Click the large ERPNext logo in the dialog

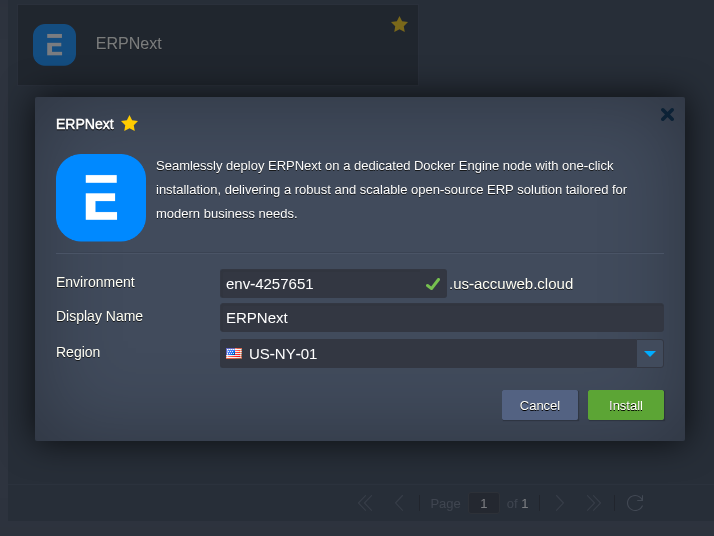point(101,198)
